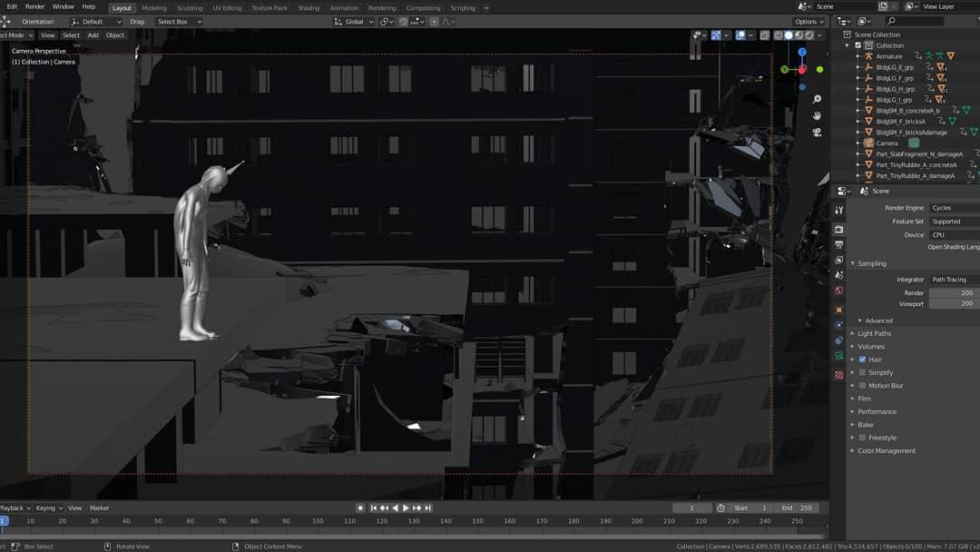Enable the Motion Blur checkbox
Viewport: 980px width, 552px height.
click(x=863, y=386)
